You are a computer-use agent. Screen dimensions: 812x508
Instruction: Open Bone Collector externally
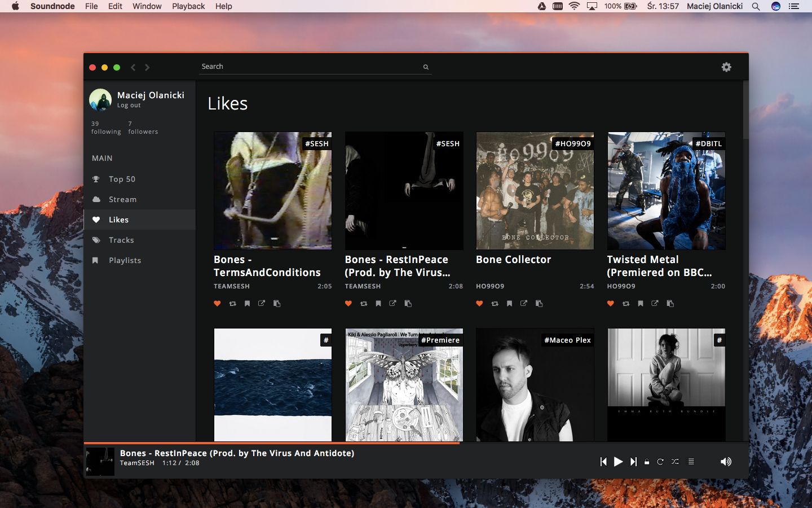coord(524,304)
